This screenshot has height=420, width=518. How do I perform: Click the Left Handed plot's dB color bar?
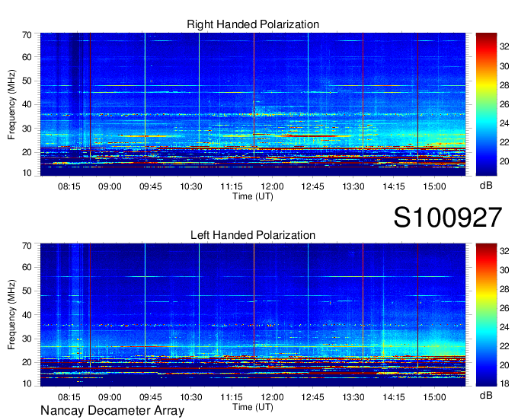click(x=486, y=315)
